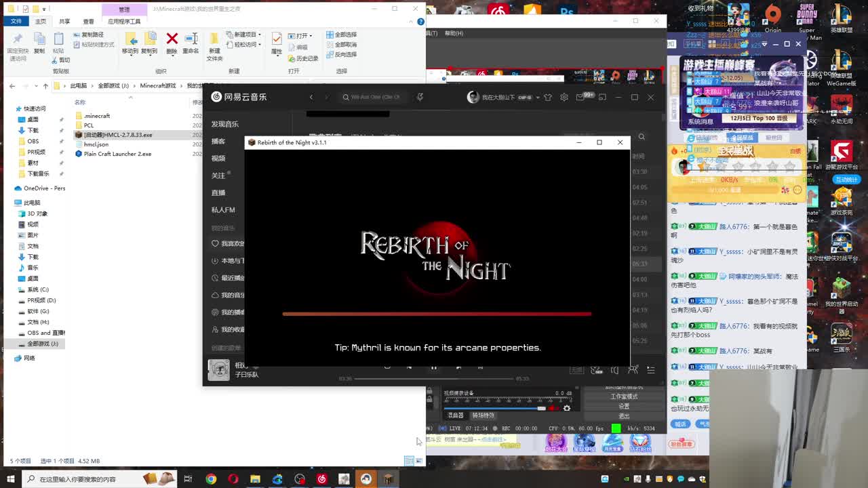This screenshot has height=488, width=868.
Task: Click Select none in Explorer ribbon
Action: pos(341,45)
